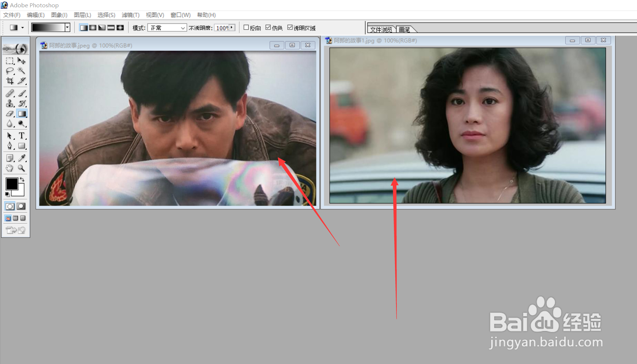637x364 pixels.
Task: Choose Diamond gradient style
Action: pyautogui.click(x=120, y=28)
